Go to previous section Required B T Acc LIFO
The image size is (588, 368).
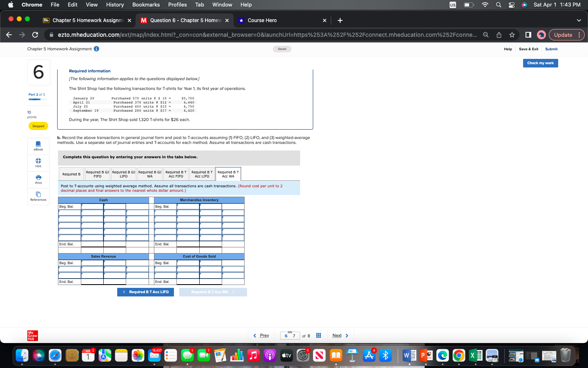145,292
